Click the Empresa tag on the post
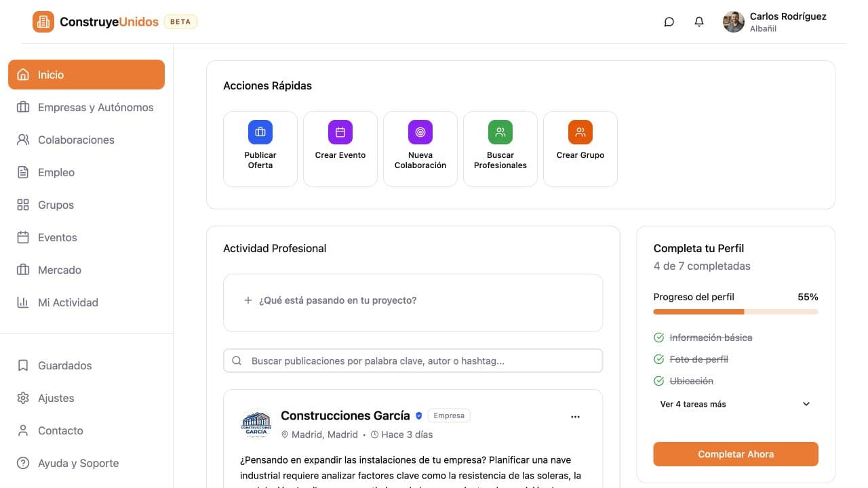 pyautogui.click(x=449, y=415)
